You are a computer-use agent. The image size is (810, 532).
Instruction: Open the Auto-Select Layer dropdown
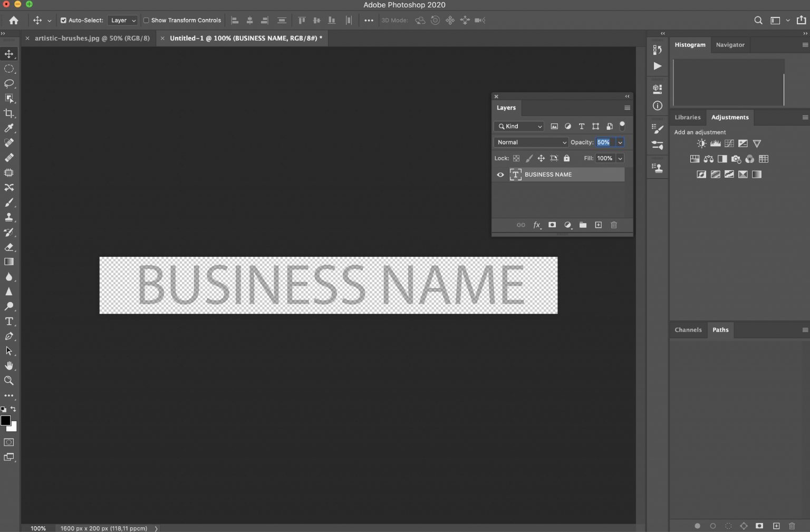pos(122,20)
